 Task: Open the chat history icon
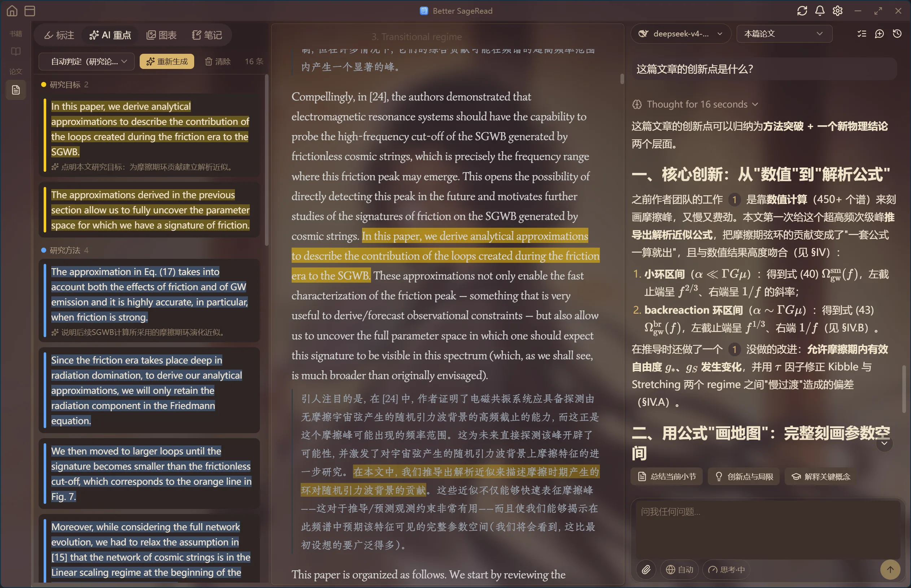[897, 34]
